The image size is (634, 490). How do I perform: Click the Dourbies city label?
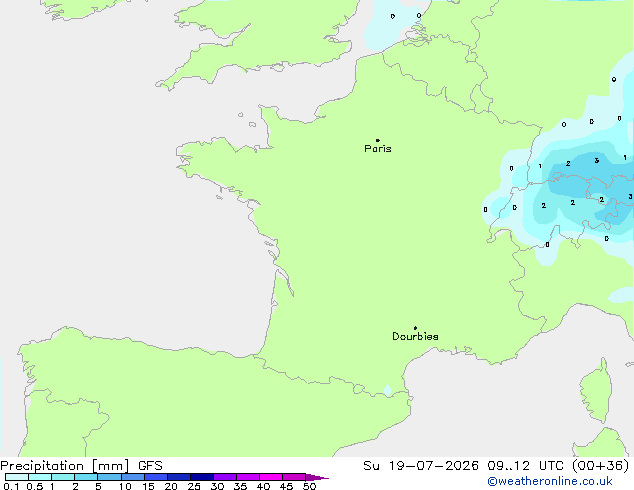pyautogui.click(x=415, y=336)
